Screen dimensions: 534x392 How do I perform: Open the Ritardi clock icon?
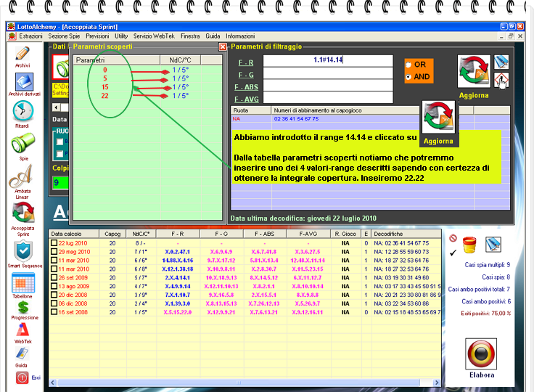(x=22, y=111)
